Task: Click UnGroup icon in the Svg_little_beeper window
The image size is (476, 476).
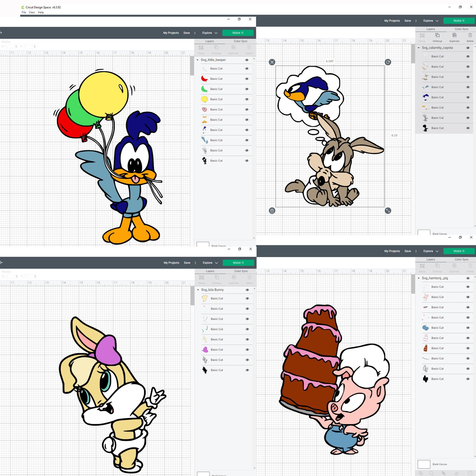Action: (x=216, y=48)
